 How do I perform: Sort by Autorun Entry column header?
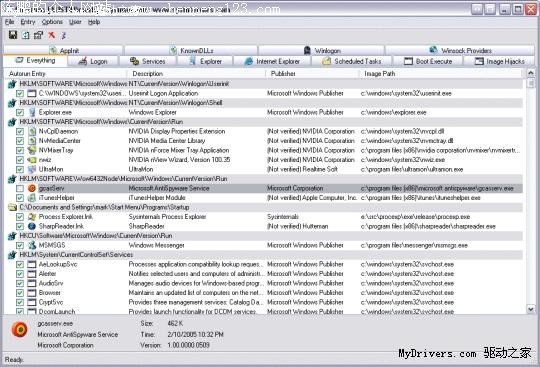tap(65, 74)
